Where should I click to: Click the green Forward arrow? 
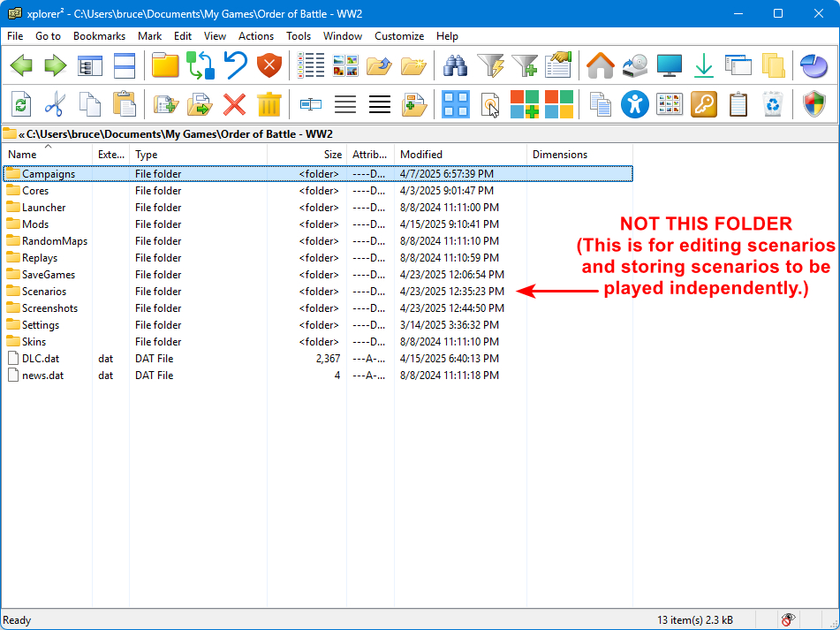pos(55,66)
